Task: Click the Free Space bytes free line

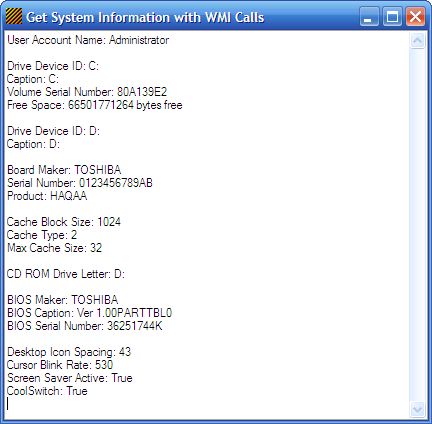Action: [95, 105]
